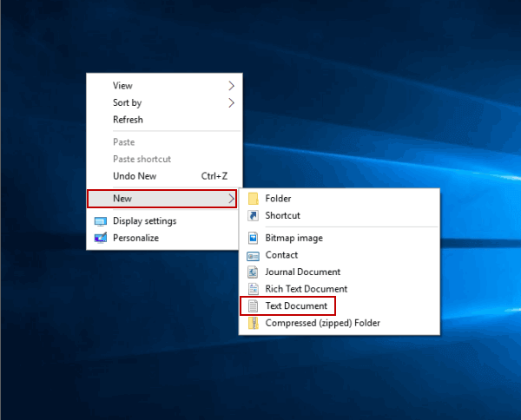Expand the View submenu arrow
This screenshot has height=420, width=521.
(232, 86)
